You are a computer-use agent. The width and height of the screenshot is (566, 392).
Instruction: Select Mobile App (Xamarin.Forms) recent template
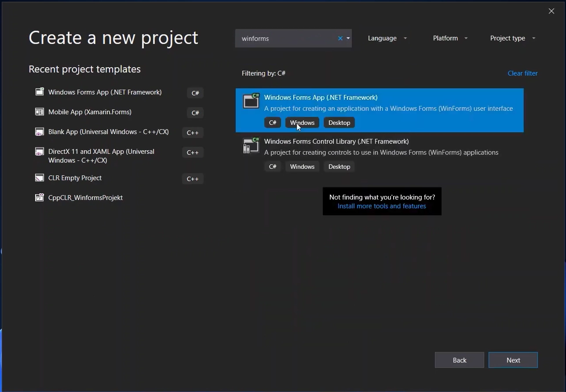click(119, 112)
